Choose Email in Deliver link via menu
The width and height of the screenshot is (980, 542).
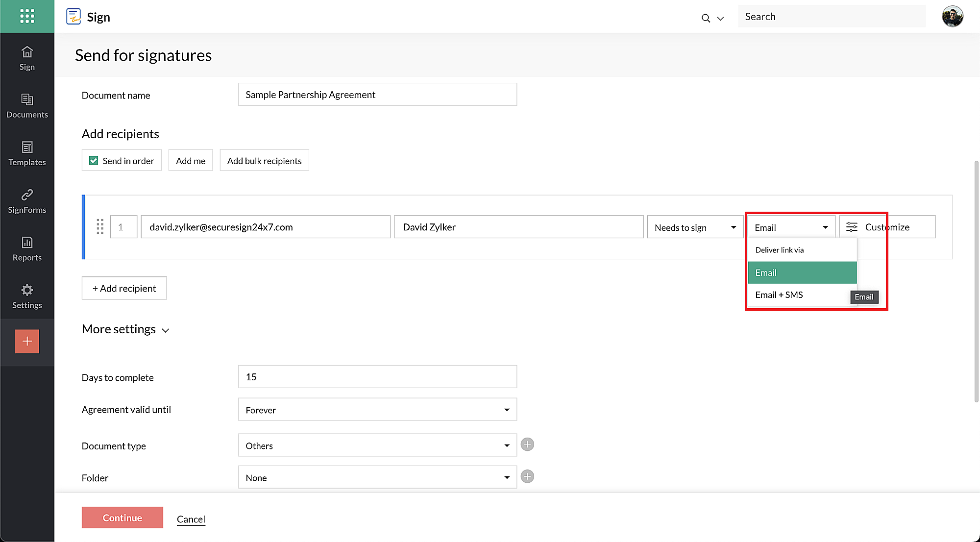pos(802,272)
